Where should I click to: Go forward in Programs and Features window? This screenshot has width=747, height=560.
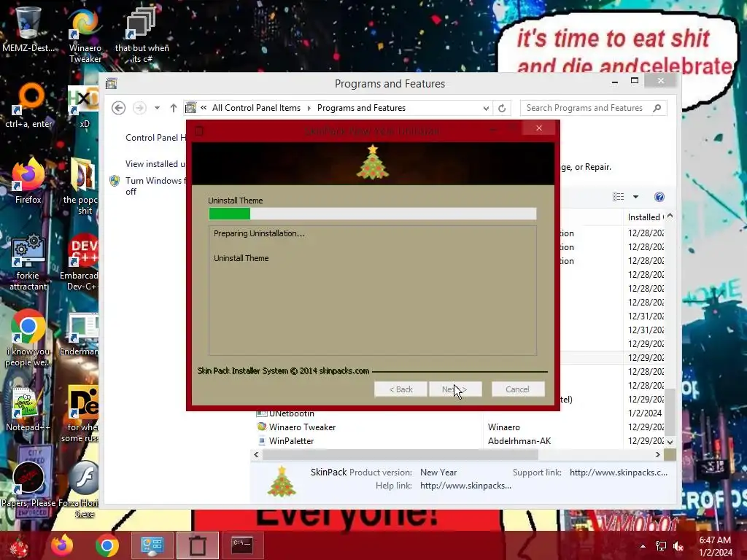(139, 108)
